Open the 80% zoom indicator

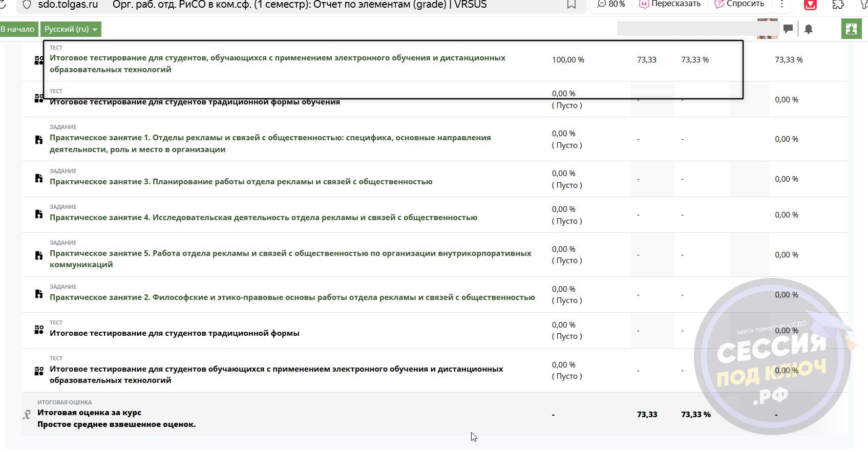pyautogui.click(x=611, y=4)
